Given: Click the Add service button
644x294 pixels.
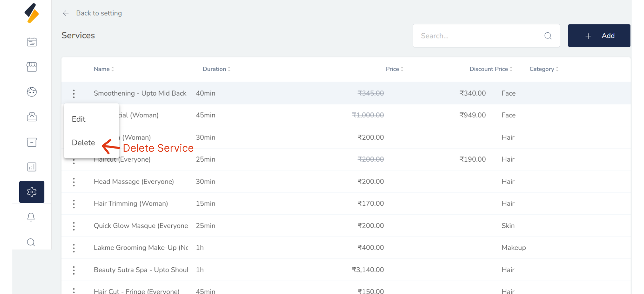Looking at the screenshot, I should [599, 36].
